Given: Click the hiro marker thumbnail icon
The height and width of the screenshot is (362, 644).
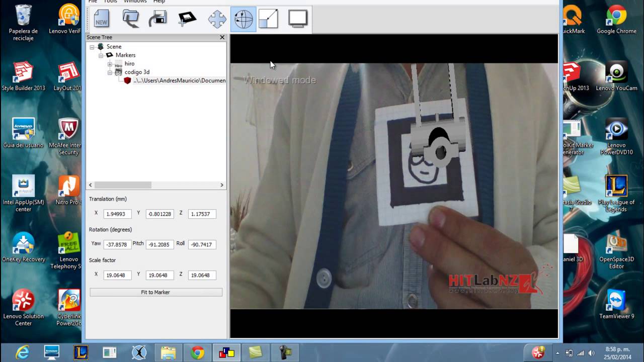Looking at the screenshot, I should (118, 64).
